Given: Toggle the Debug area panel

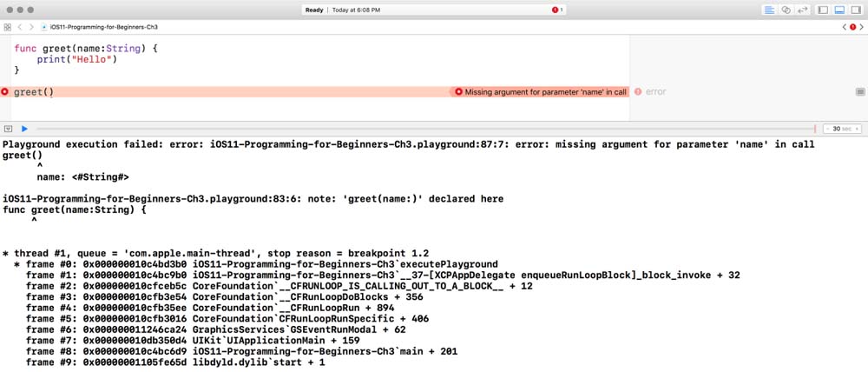Looking at the screenshot, I should [x=839, y=10].
